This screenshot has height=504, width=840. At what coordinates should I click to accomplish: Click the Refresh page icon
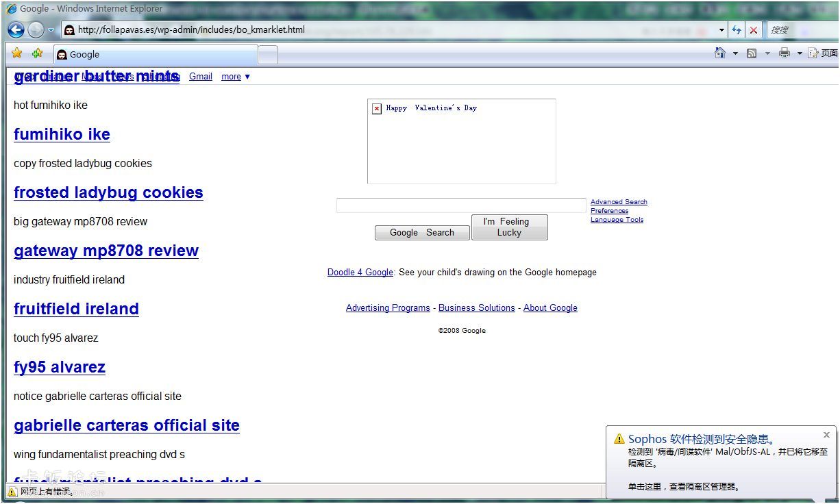(737, 30)
